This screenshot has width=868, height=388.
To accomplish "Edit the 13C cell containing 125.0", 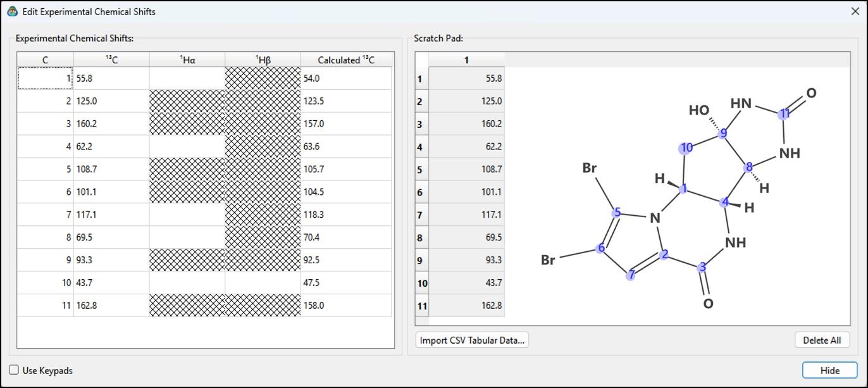I will (111, 101).
